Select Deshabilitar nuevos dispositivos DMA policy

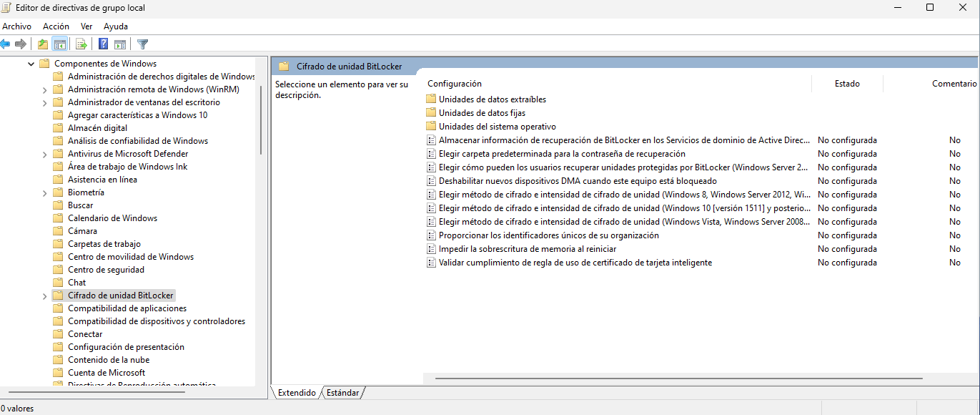[x=577, y=181]
